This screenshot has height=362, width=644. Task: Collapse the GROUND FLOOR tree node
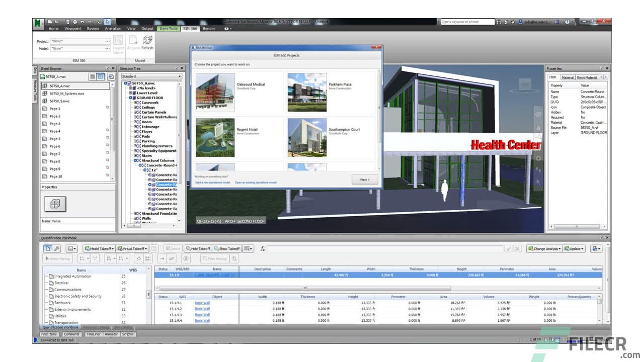pyautogui.click(x=129, y=98)
